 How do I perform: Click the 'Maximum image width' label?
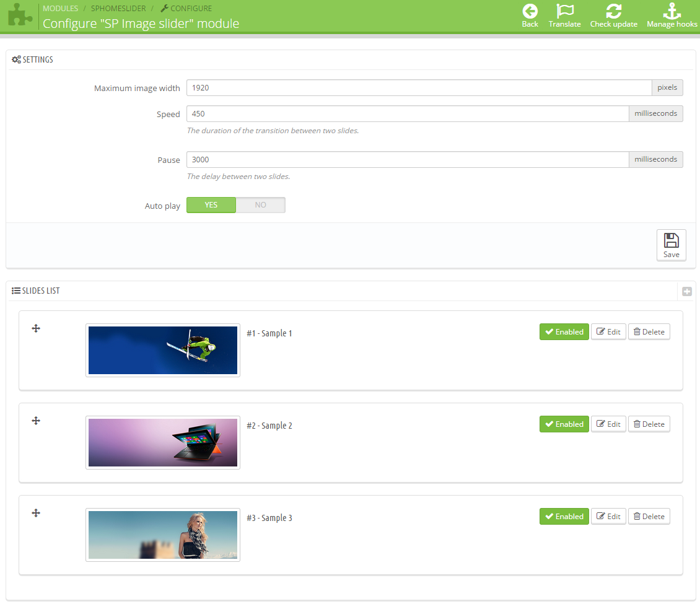[x=137, y=89]
